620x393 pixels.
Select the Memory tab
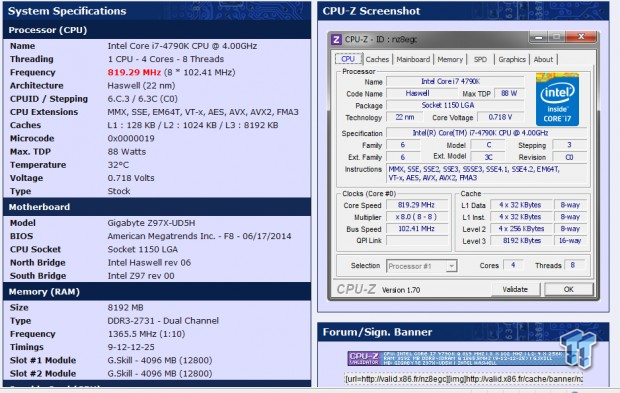tap(450, 59)
